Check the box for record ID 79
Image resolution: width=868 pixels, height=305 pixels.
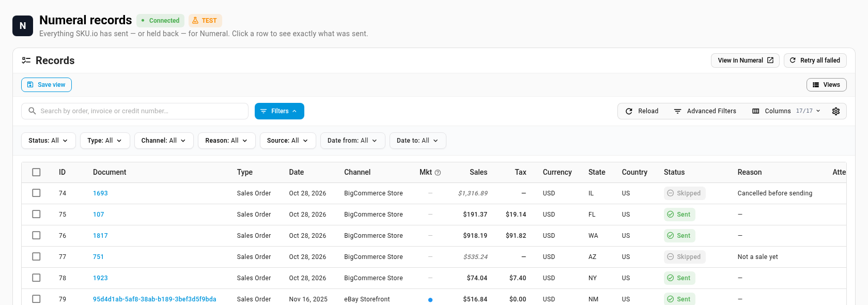click(36, 299)
